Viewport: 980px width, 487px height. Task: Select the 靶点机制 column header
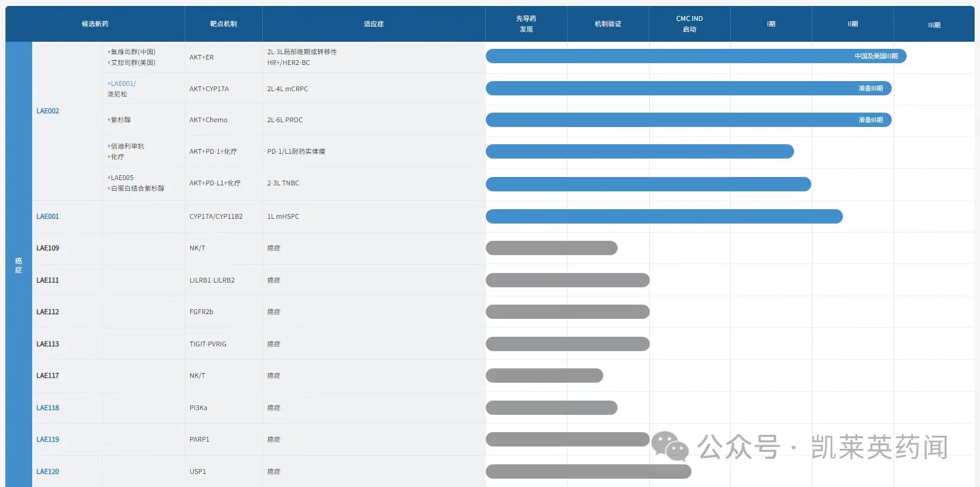point(224,24)
